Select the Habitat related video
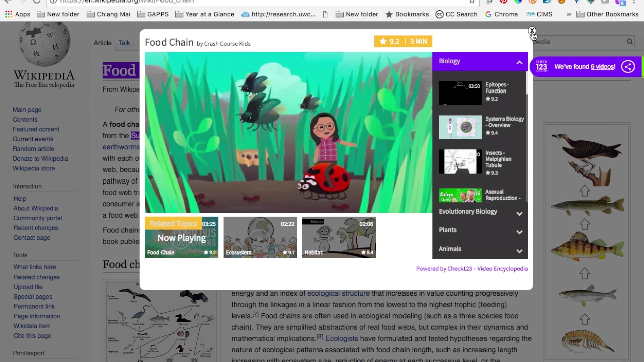Viewport: 644px width, 362px height. [339, 237]
